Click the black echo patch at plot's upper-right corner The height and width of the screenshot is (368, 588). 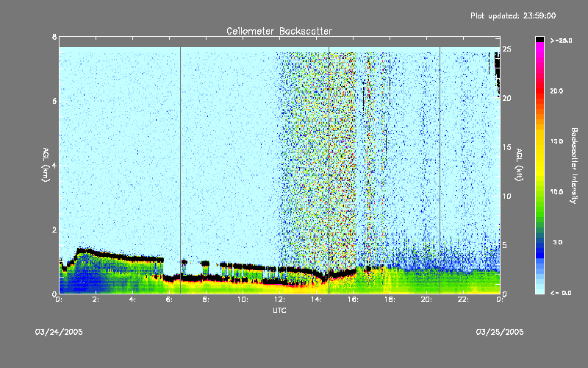[x=498, y=73]
